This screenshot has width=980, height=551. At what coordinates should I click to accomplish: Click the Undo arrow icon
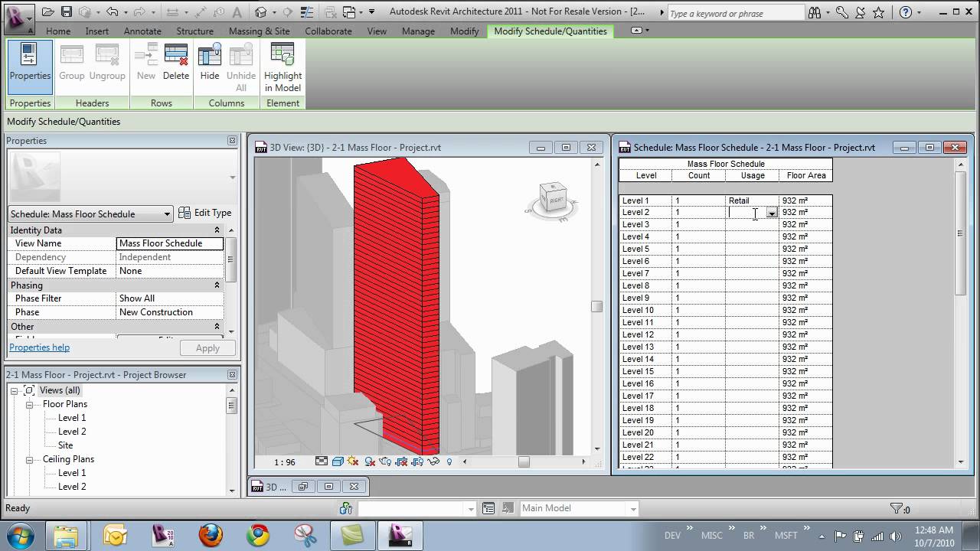(113, 12)
